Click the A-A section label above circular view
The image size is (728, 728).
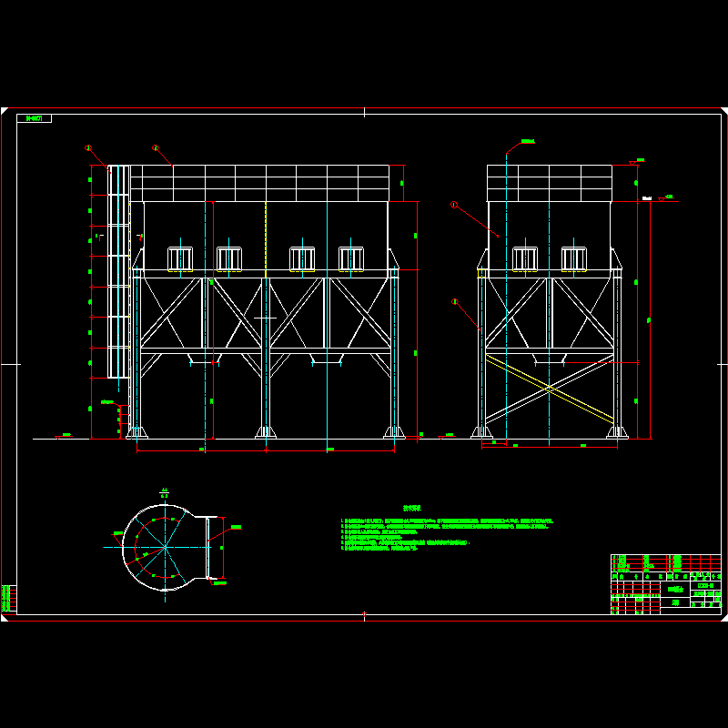[165, 492]
